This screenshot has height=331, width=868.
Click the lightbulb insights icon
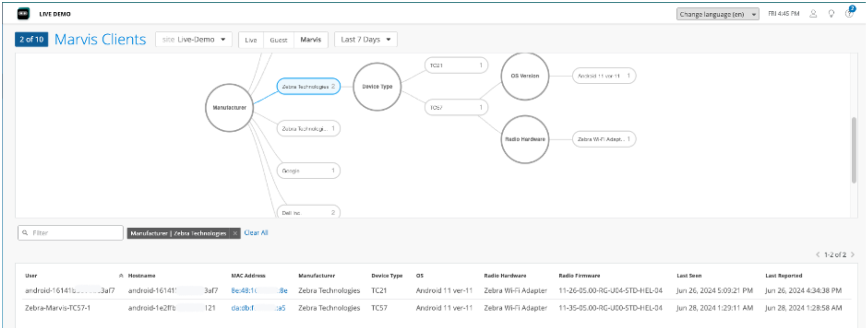pos(831,14)
